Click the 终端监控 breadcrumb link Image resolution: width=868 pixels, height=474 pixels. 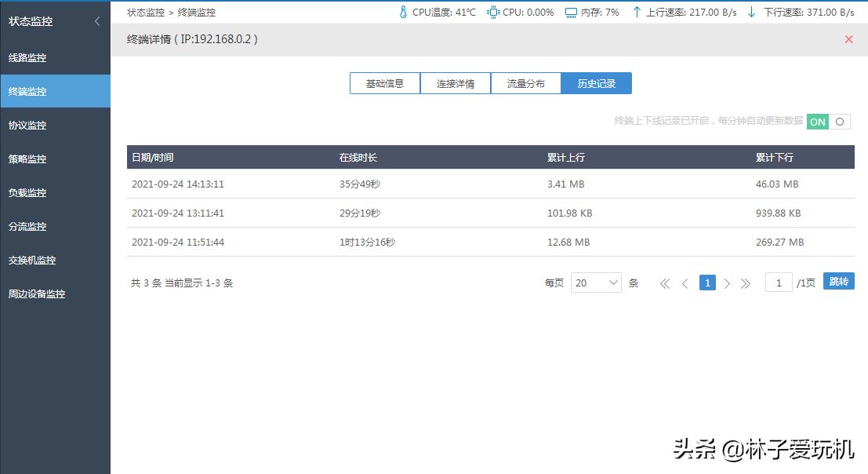click(x=197, y=13)
